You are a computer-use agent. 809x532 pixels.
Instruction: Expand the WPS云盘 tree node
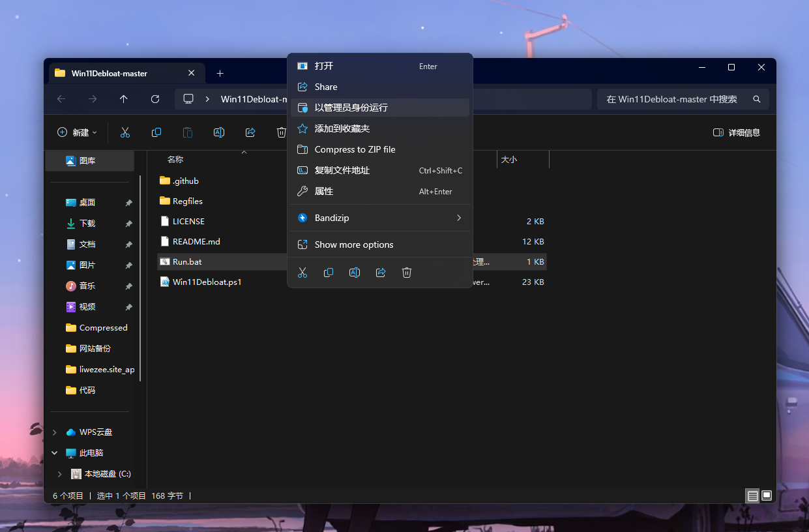point(55,432)
